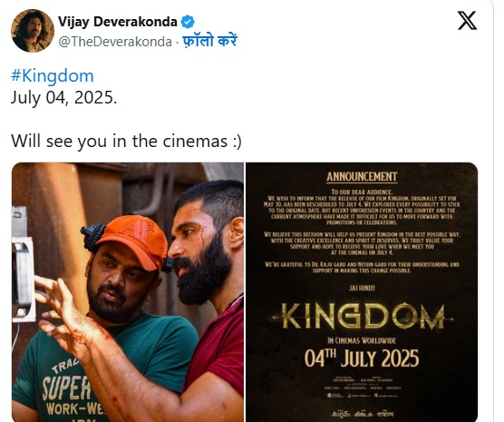This screenshot has width=504, height=422.
Task: Open the behind-the-scenes photo on the left
Action: (x=128, y=292)
